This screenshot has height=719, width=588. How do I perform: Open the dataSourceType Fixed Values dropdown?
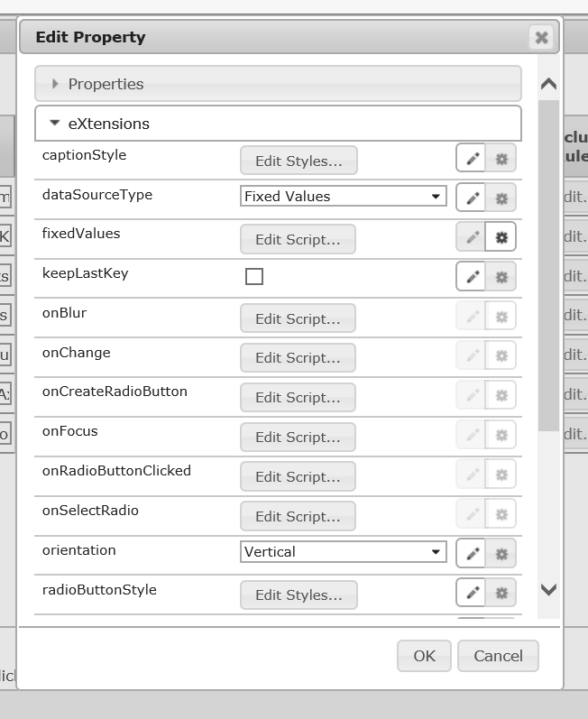click(343, 196)
